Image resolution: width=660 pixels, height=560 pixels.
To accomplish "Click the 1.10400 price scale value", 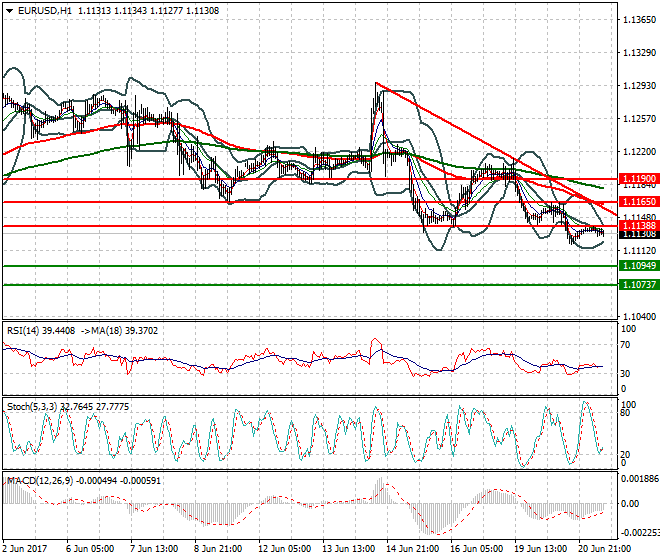I will [x=639, y=317].
